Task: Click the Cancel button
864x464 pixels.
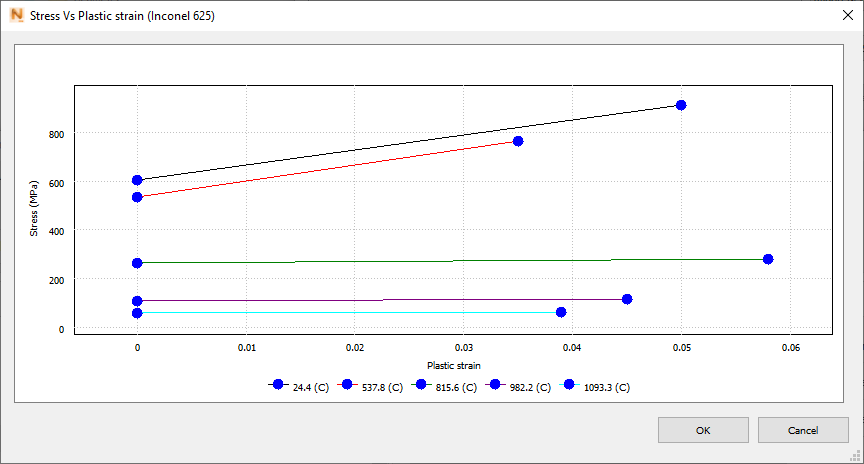Action: tap(803, 430)
